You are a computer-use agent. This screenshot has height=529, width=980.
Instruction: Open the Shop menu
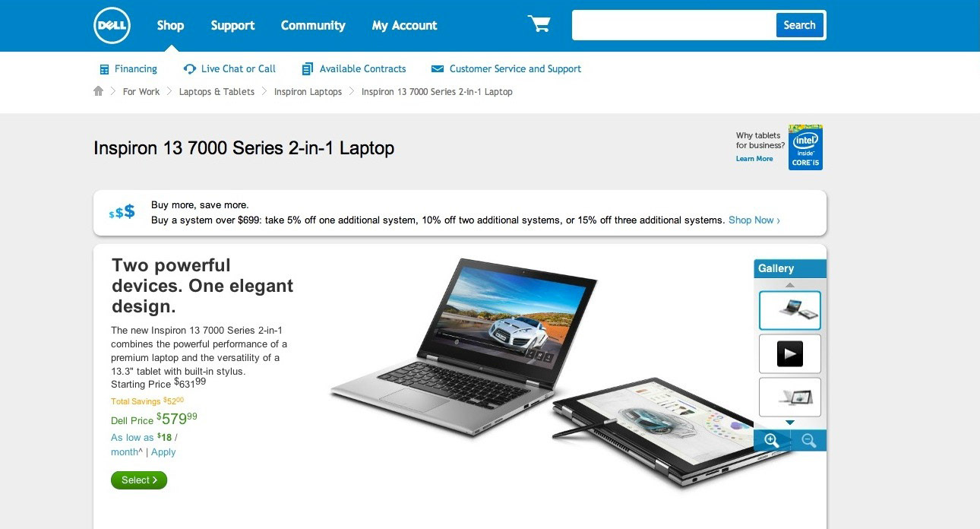(x=170, y=25)
